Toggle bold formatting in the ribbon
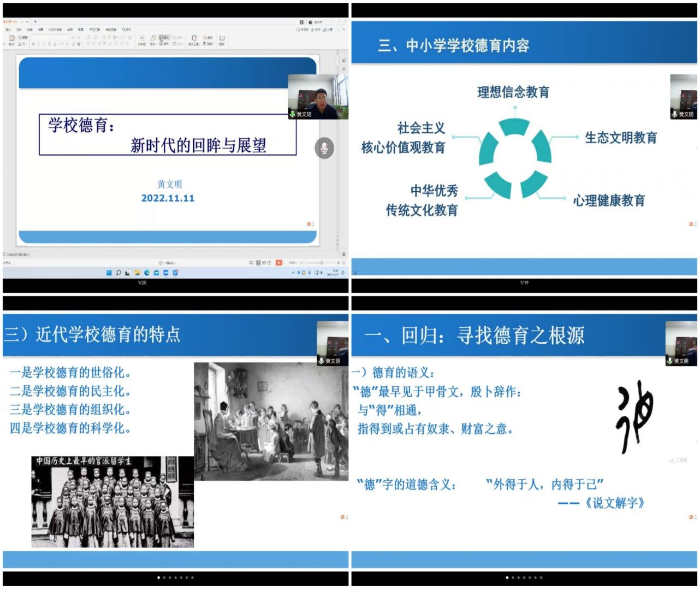The width and height of the screenshot is (700, 589). 33,44
